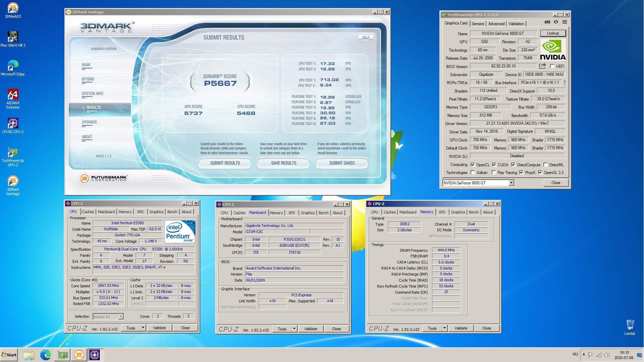Toggle the UEFI checkbox in GPU-Z

pos(552,66)
